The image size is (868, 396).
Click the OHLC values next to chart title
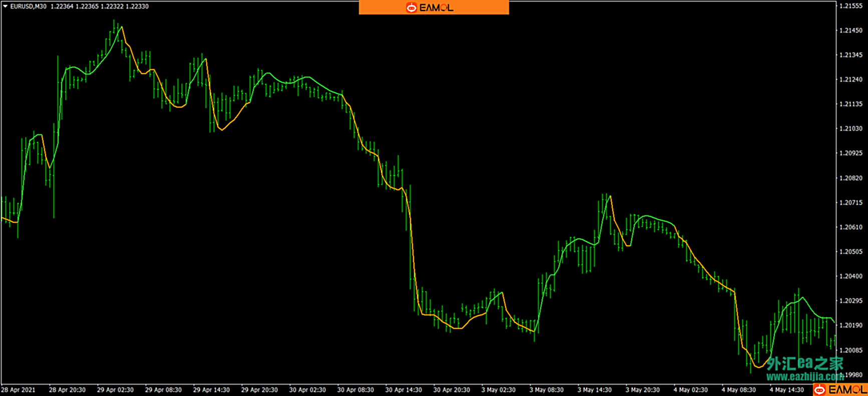(x=100, y=7)
